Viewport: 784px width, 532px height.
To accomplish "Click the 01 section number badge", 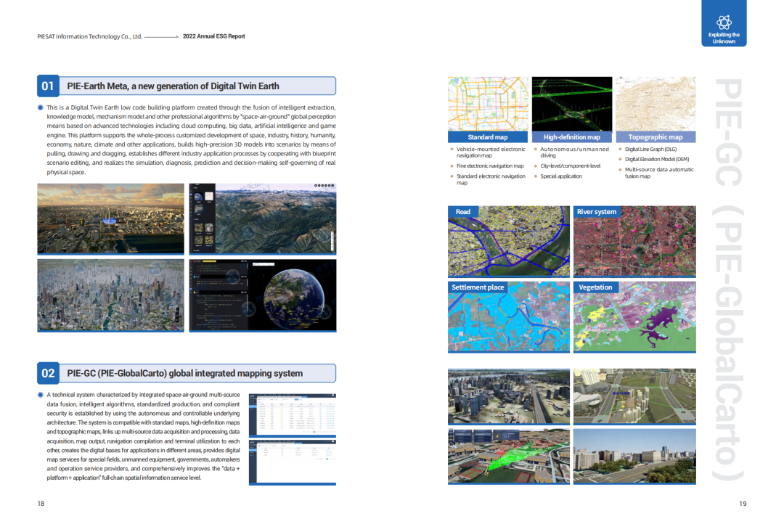I will (x=48, y=86).
